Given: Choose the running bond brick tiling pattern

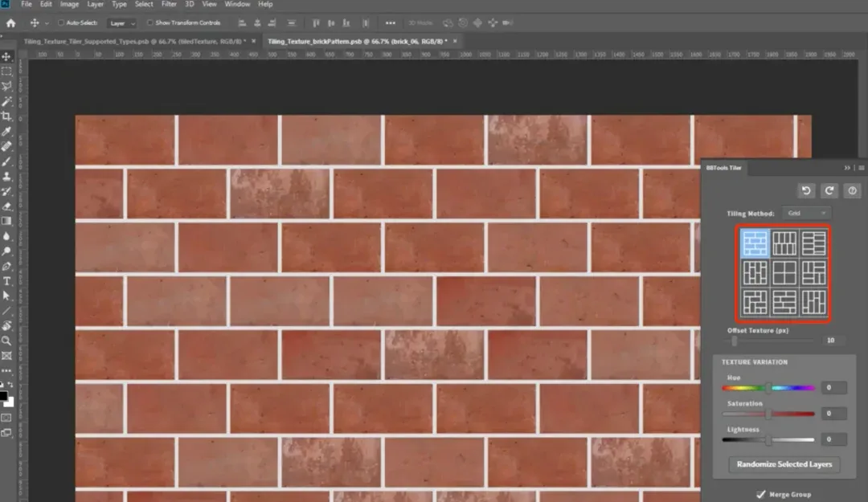Looking at the screenshot, I should pos(755,243).
